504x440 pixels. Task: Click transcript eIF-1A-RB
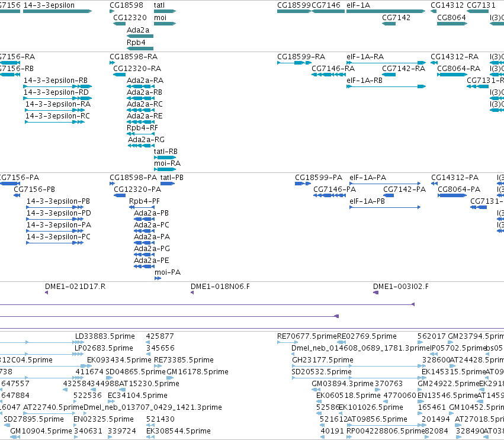(x=364, y=81)
